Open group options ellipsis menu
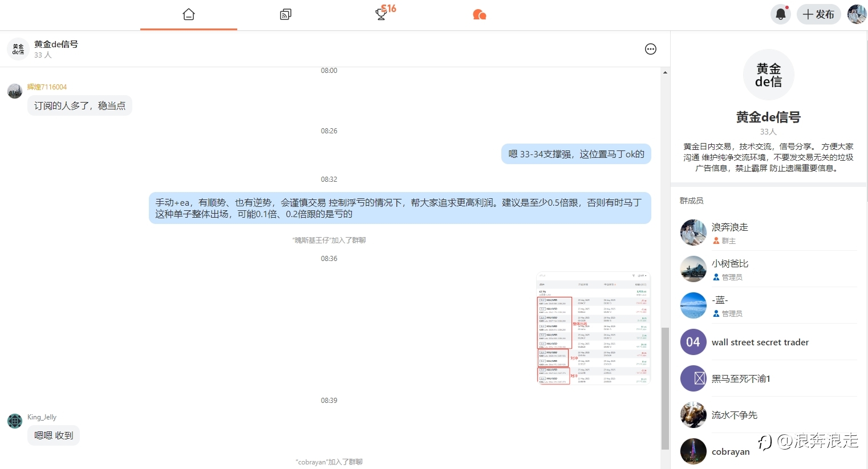This screenshot has height=469, width=868. [650, 49]
